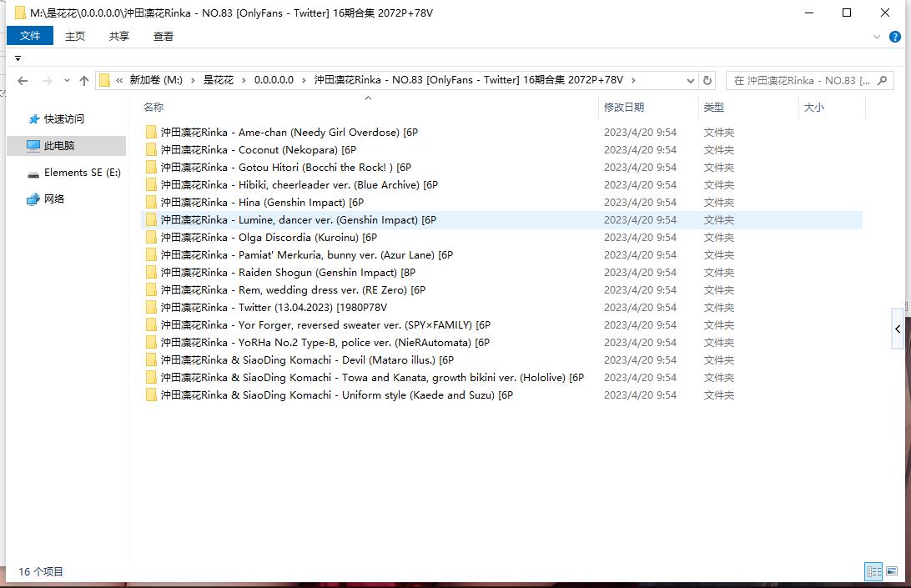Viewport: 911px width, 588px height.
Task: Open the 文件 menu tab
Action: point(30,36)
